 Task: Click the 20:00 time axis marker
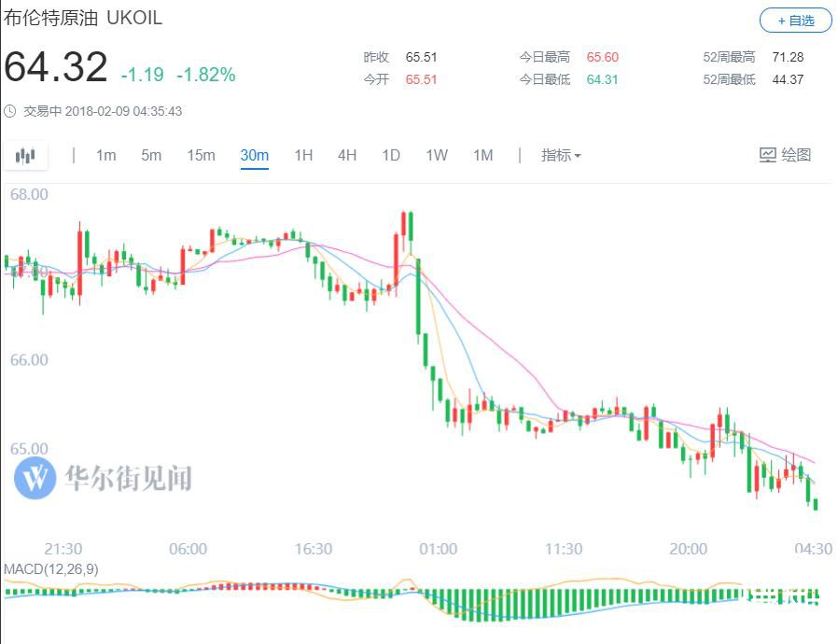(x=689, y=549)
